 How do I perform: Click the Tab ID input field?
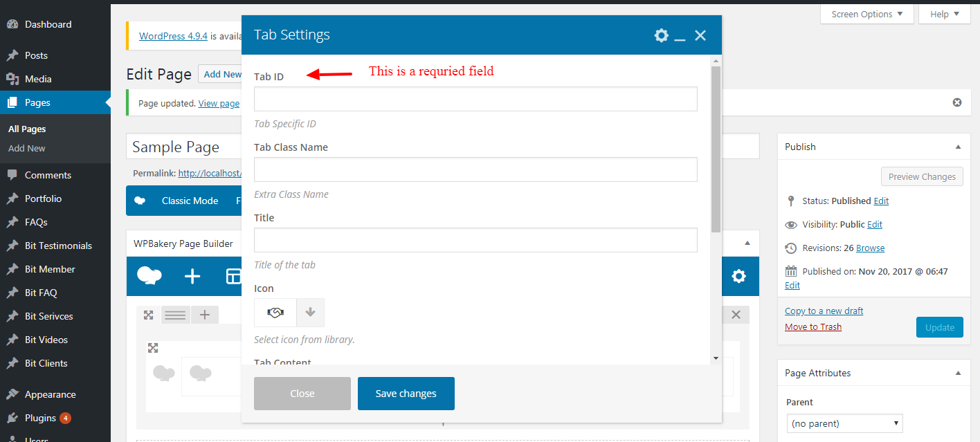pos(475,99)
